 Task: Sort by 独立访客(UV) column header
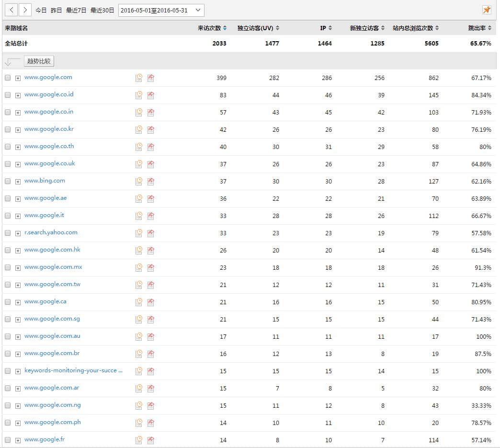coord(258,28)
